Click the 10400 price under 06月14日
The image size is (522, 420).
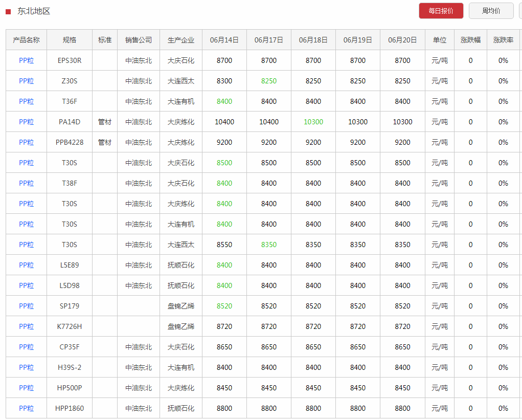coord(224,122)
